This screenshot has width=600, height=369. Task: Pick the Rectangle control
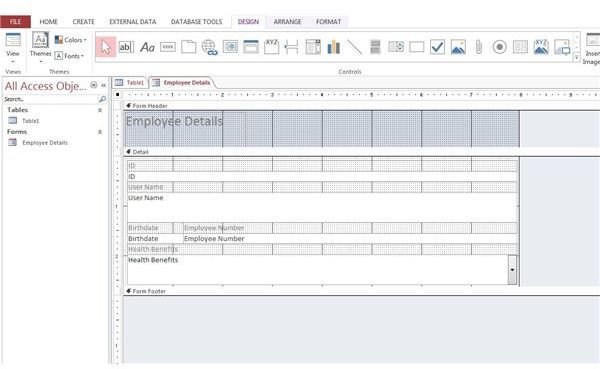click(x=417, y=47)
